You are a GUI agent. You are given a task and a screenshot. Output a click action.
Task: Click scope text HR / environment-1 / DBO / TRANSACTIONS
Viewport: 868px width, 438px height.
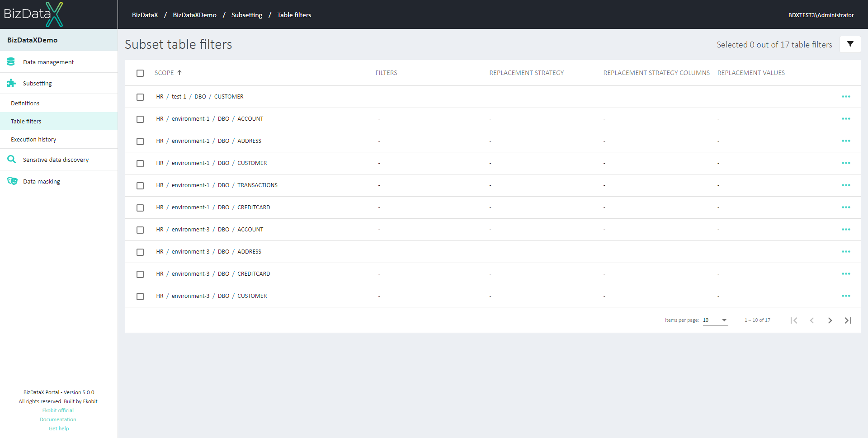217,185
